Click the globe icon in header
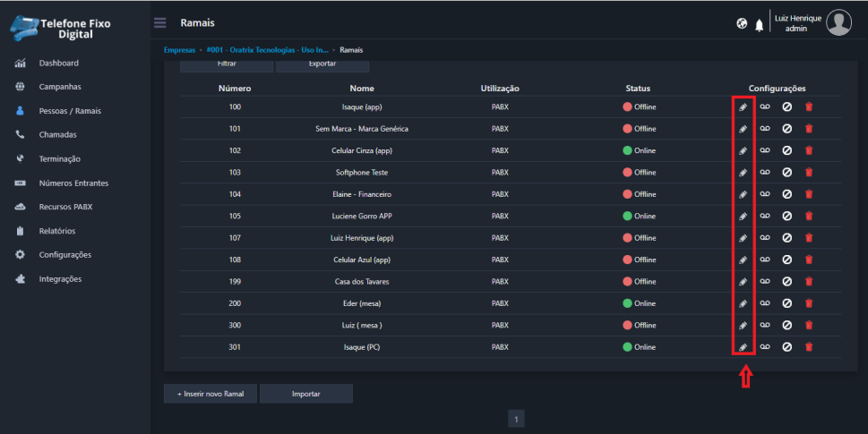Screen dimensions: 868x434 click(x=742, y=24)
